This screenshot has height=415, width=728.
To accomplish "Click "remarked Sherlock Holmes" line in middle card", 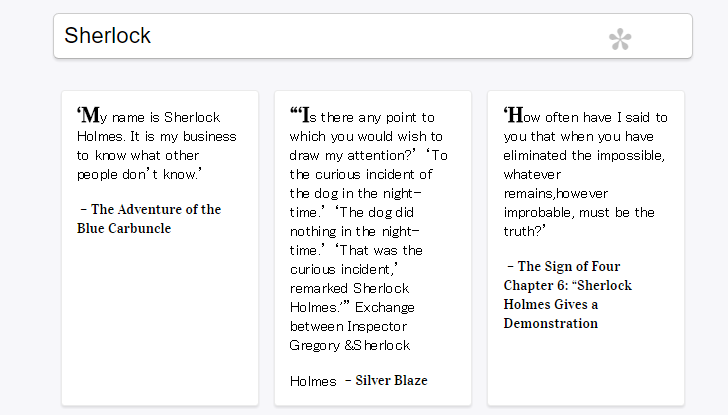I will pos(349,298).
